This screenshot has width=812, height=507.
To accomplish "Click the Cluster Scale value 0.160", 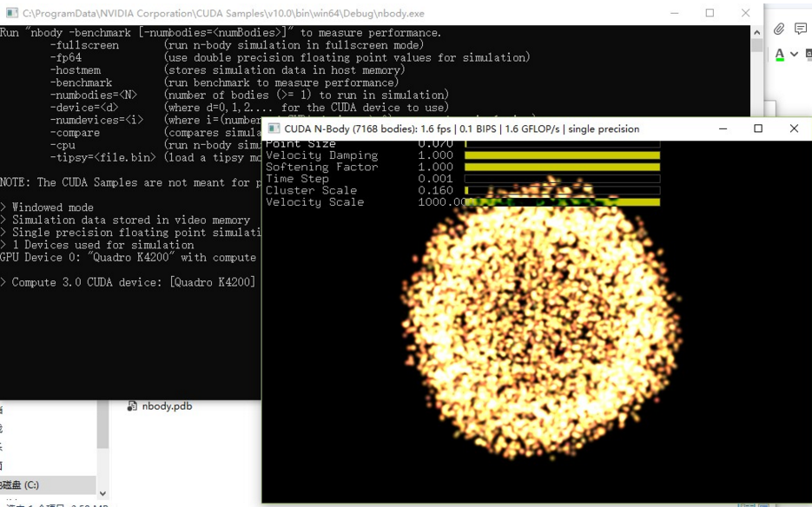I will point(435,191).
